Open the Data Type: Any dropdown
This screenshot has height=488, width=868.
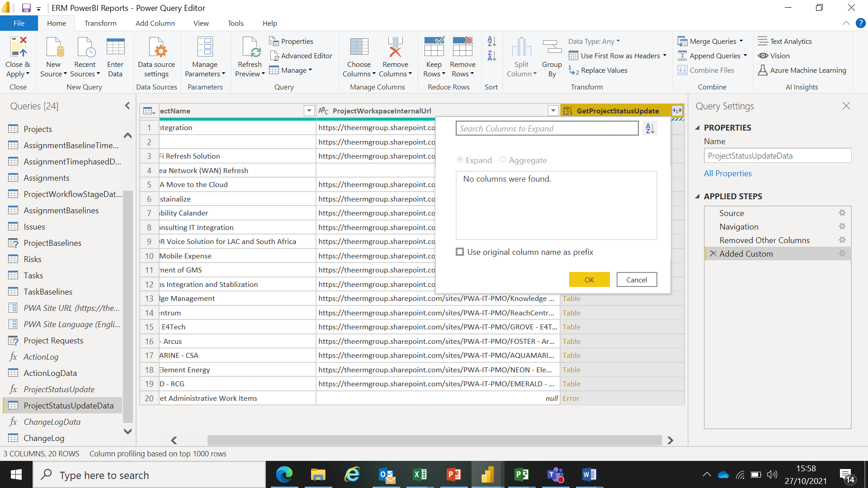(x=594, y=41)
